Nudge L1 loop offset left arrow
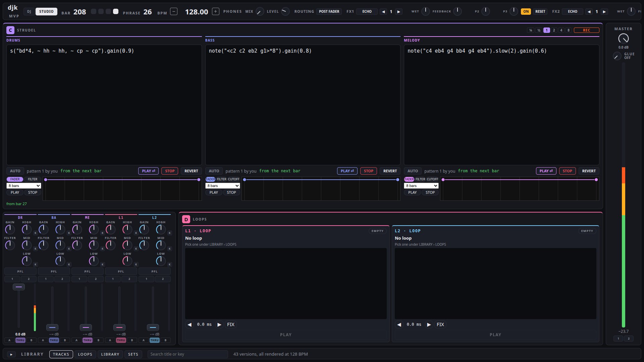This screenshot has width=644, height=362. [190, 324]
